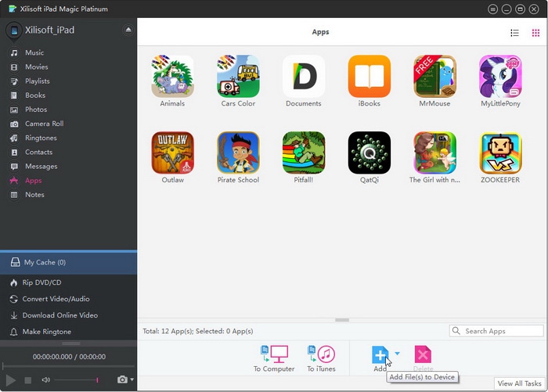Screen dimensions: 548x392
Task: Click the Documents app icon
Action: (x=304, y=76)
